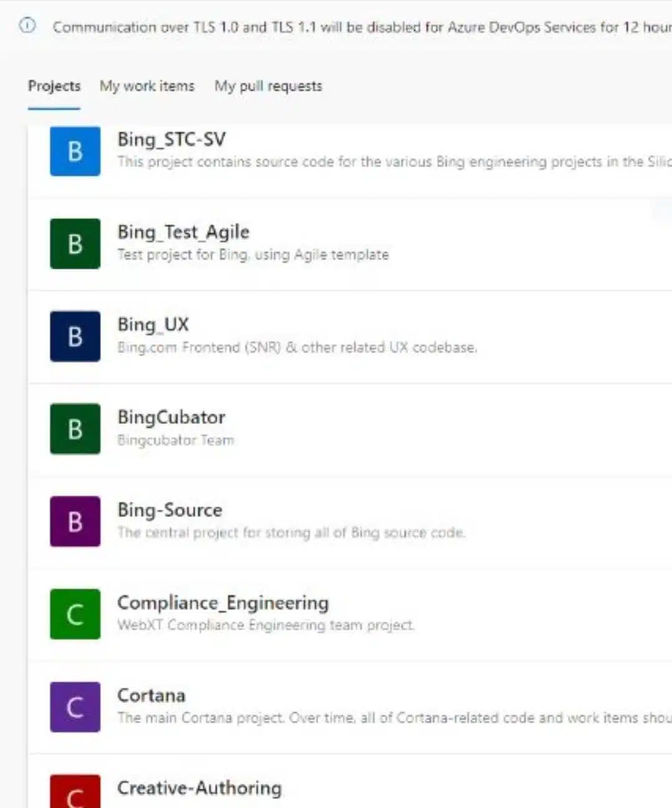Screen dimensions: 672x808
Task: Click the Cortana purple project icon
Action: coord(75,707)
